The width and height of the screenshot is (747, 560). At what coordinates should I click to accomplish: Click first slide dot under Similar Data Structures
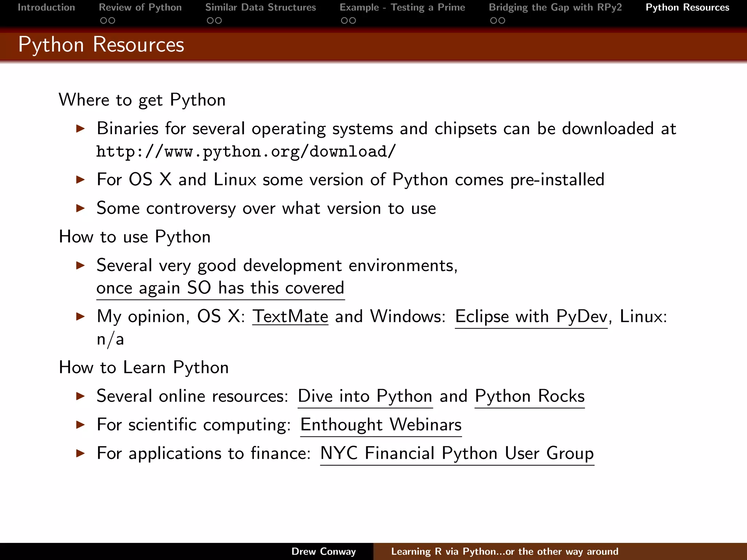[210, 21]
